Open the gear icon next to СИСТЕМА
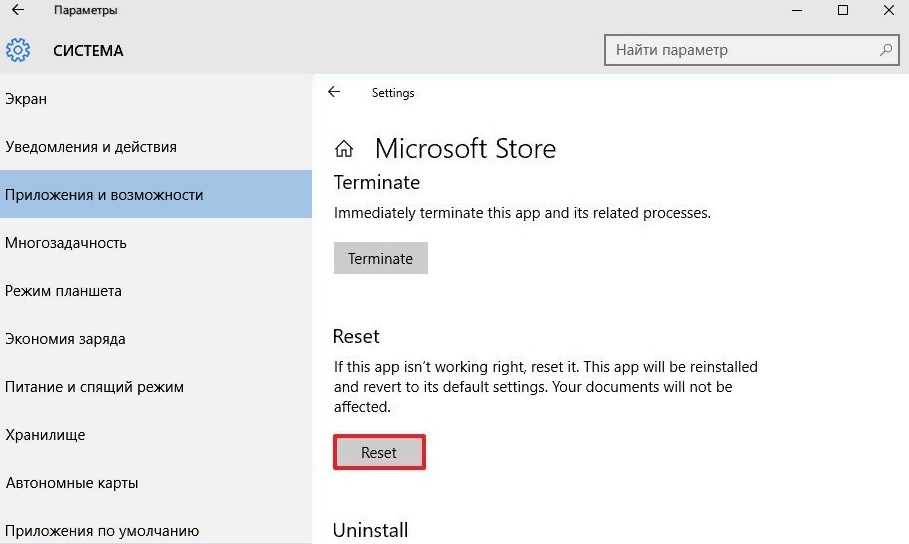Screen dimensions: 909x544 tap(18, 50)
